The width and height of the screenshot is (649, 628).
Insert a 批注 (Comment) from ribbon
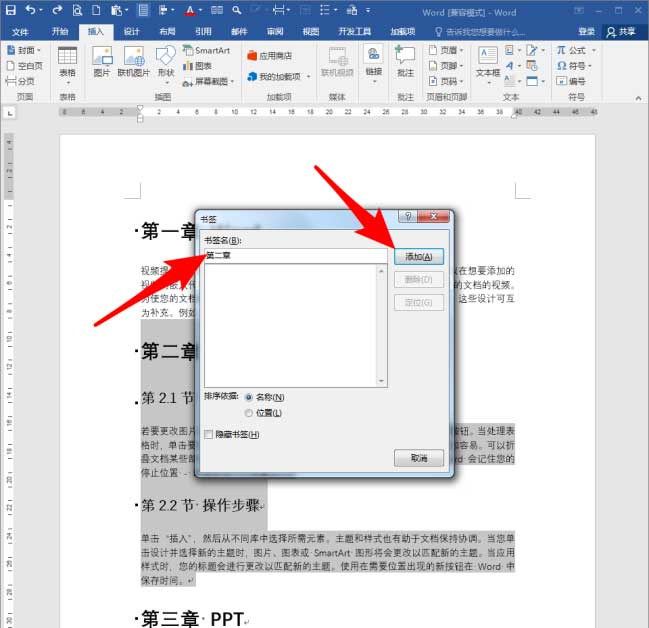tap(404, 60)
